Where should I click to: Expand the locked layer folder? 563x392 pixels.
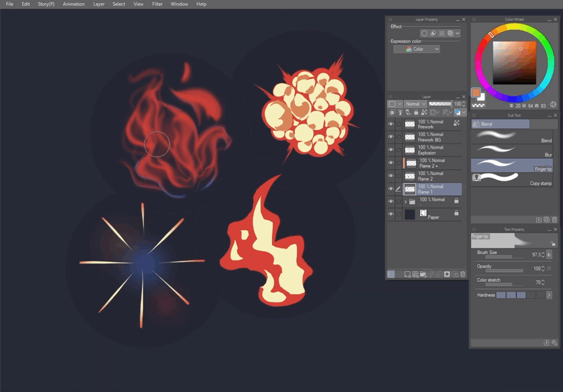(406, 202)
